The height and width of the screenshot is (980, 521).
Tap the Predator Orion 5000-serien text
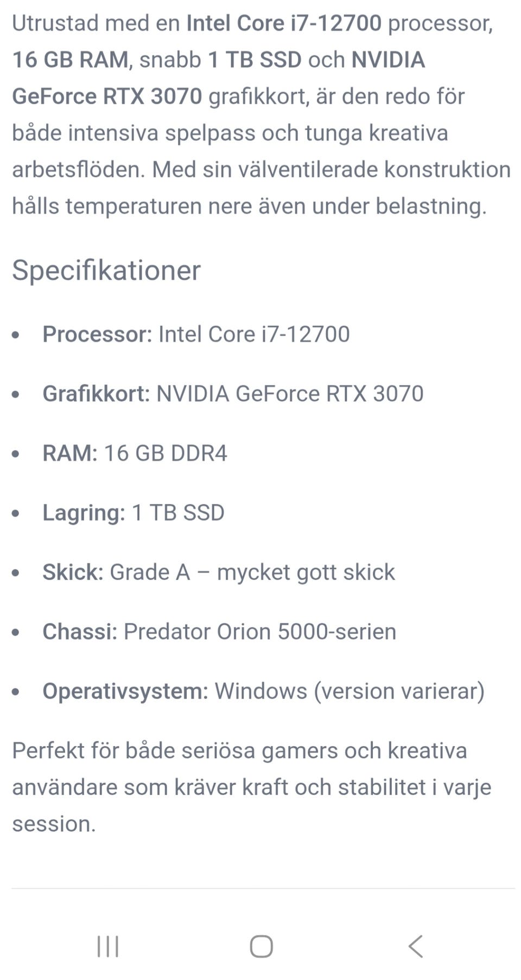pos(260,632)
